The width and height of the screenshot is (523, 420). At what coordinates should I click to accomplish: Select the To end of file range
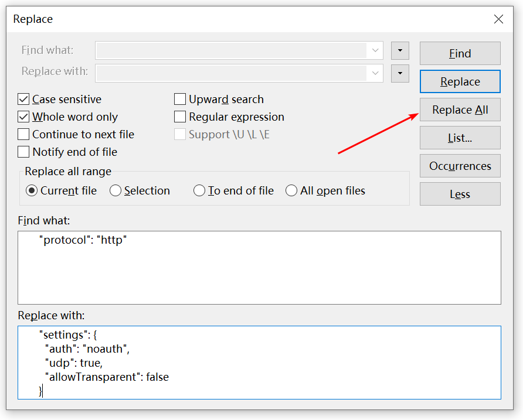tap(199, 191)
